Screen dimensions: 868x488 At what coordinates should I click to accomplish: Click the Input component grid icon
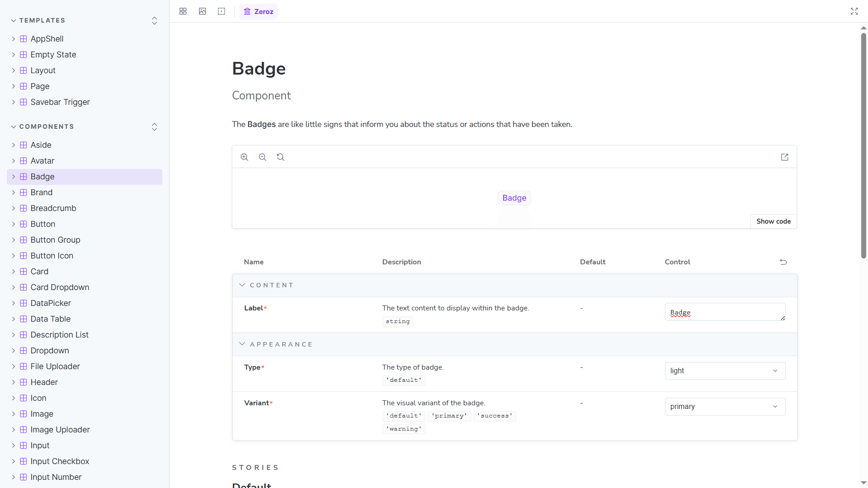click(24, 446)
